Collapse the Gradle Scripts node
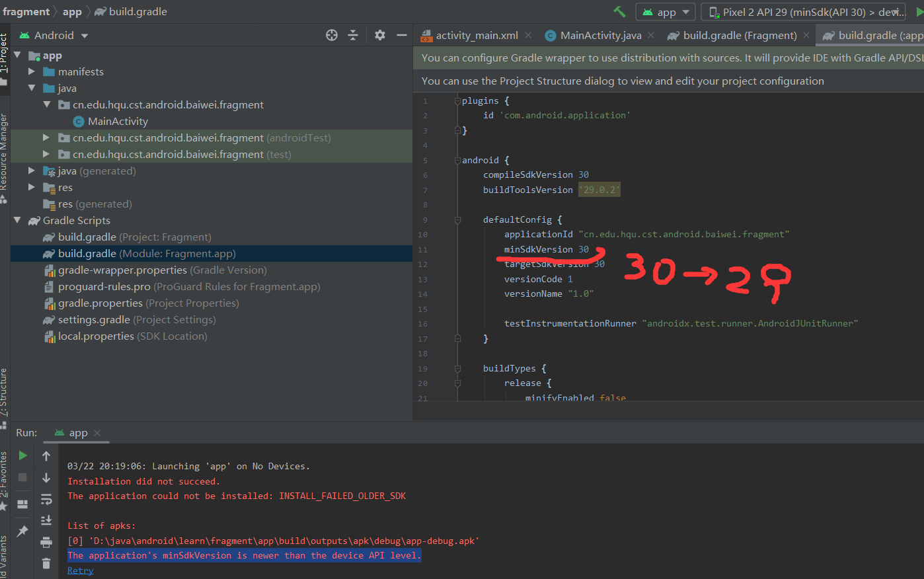Viewport: 924px width, 579px height. pyautogui.click(x=18, y=220)
